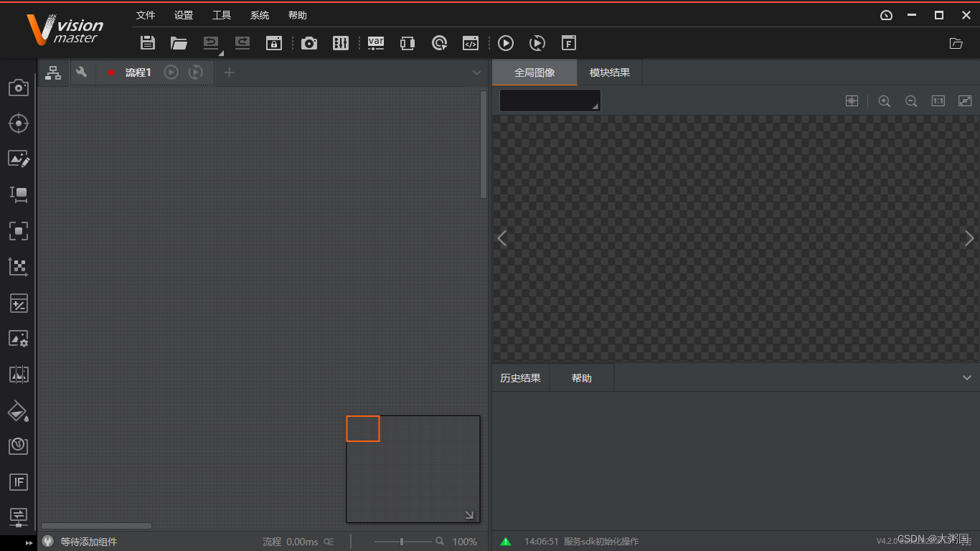Show next image with right arrow
Screen dimensions: 980x551
[x=969, y=238]
